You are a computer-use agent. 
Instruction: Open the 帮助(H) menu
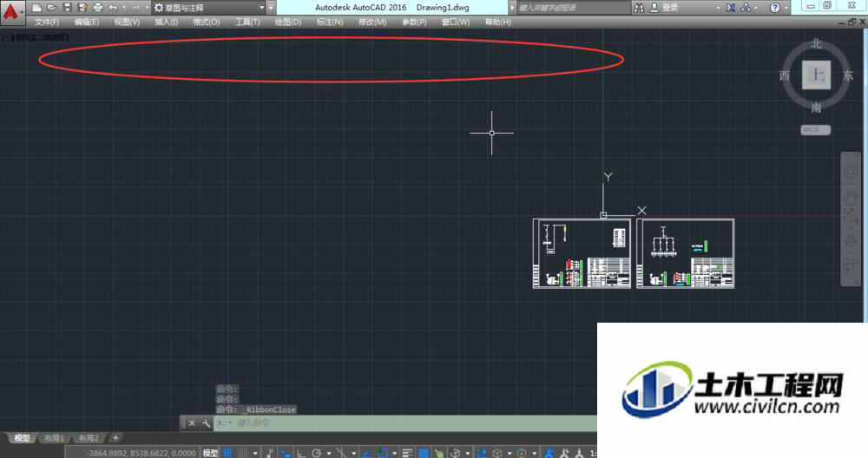pos(497,23)
